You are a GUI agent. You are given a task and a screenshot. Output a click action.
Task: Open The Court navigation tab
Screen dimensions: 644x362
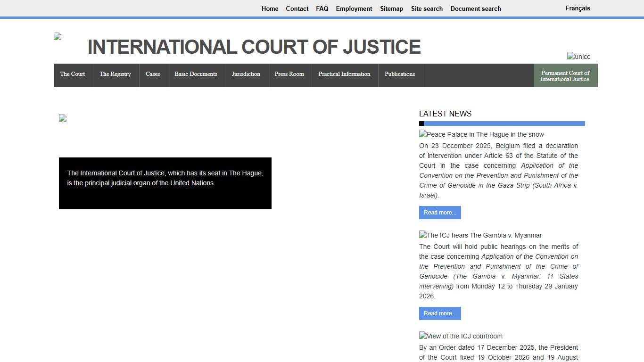[73, 74]
